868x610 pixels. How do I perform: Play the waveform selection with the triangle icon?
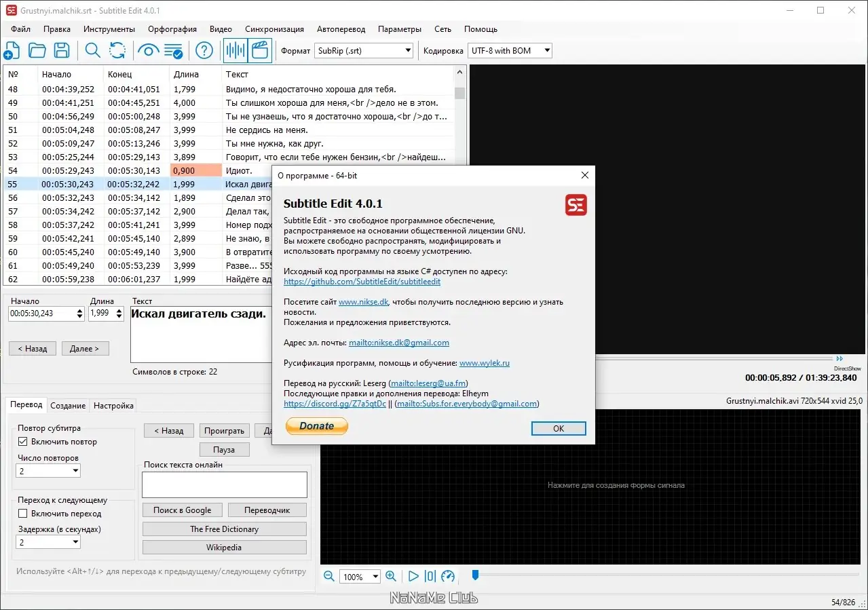click(x=413, y=576)
